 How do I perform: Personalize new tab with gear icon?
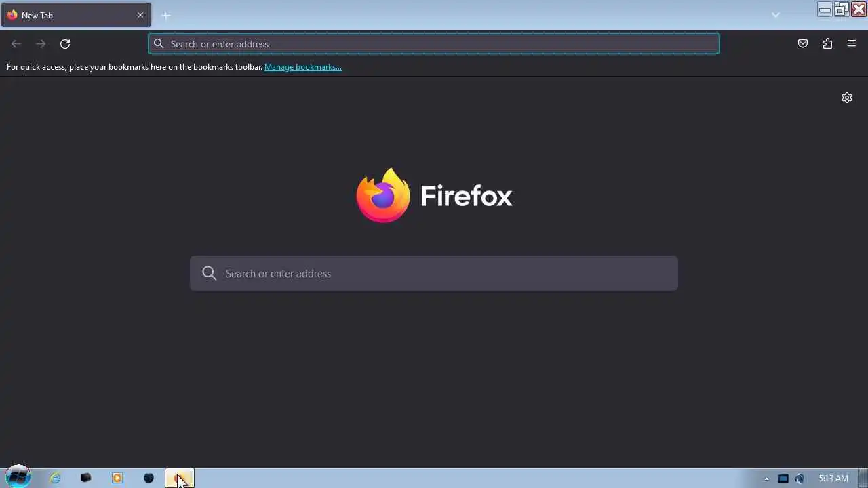tap(847, 98)
